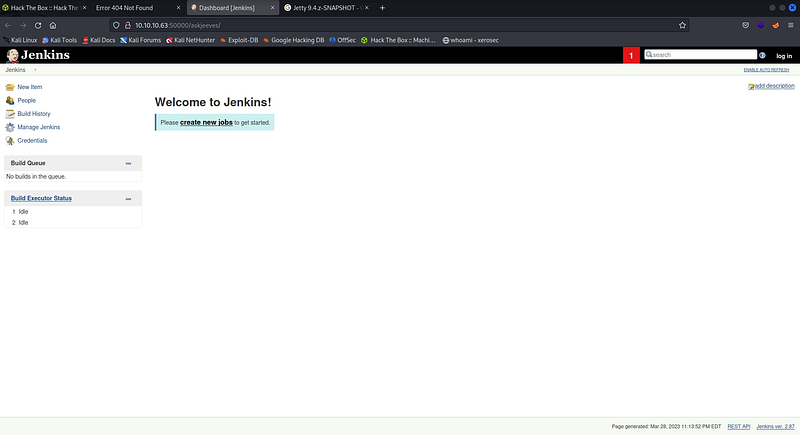Click the search help question icon
The height and width of the screenshot is (435, 800).
[x=762, y=55]
